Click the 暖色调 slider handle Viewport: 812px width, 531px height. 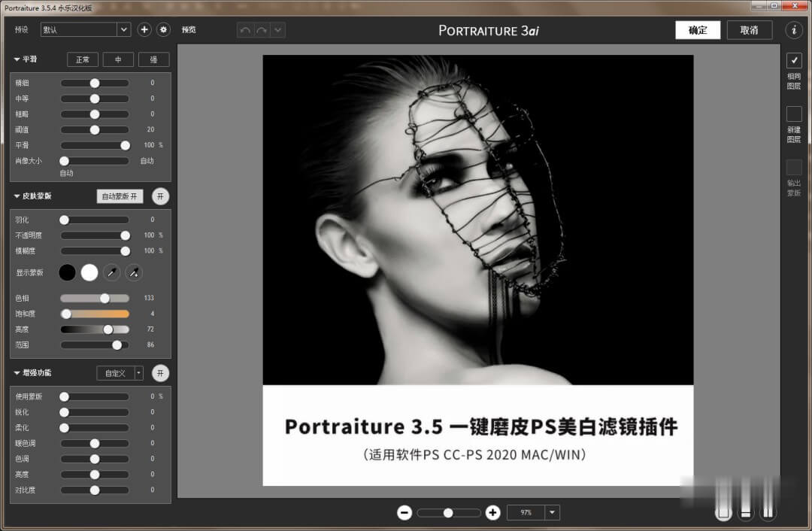[95, 444]
